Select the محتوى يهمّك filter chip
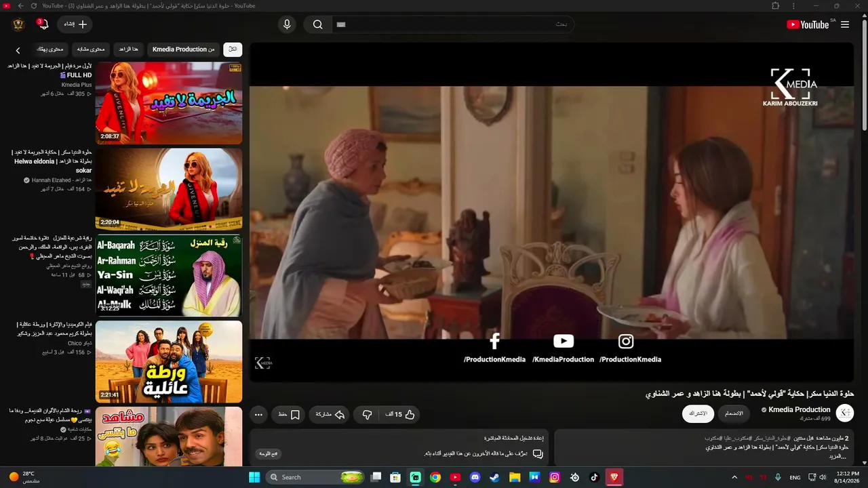The height and width of the screenshot is (488, 868). 50,49
